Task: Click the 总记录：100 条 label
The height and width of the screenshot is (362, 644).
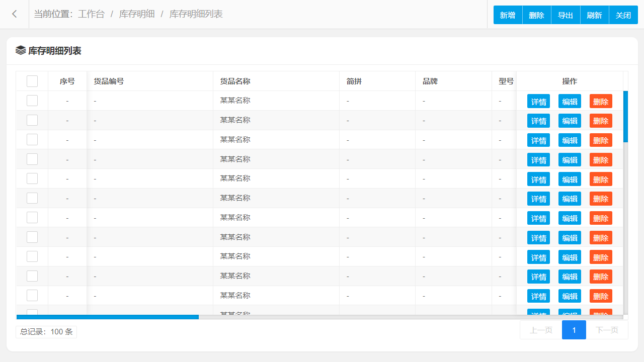Action: [x=46, y=332]
